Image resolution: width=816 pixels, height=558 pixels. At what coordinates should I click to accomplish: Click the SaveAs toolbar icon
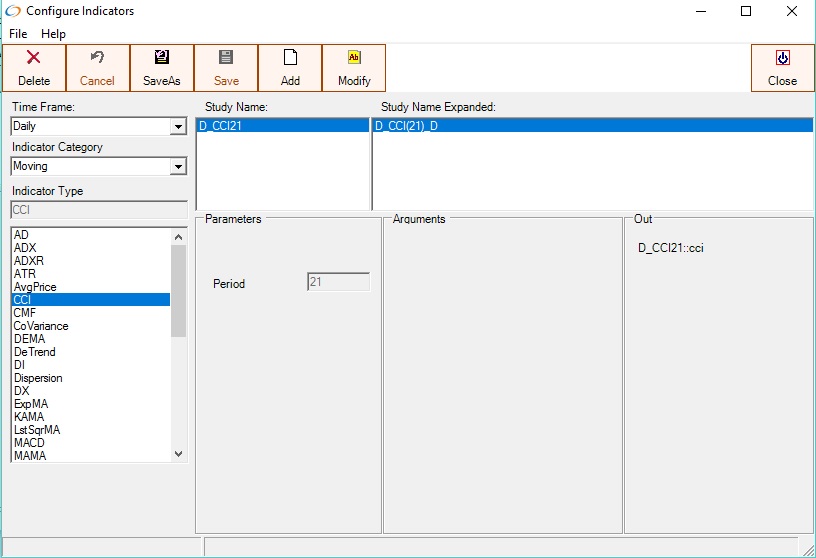pyautogui.click(x=162, y=58)
